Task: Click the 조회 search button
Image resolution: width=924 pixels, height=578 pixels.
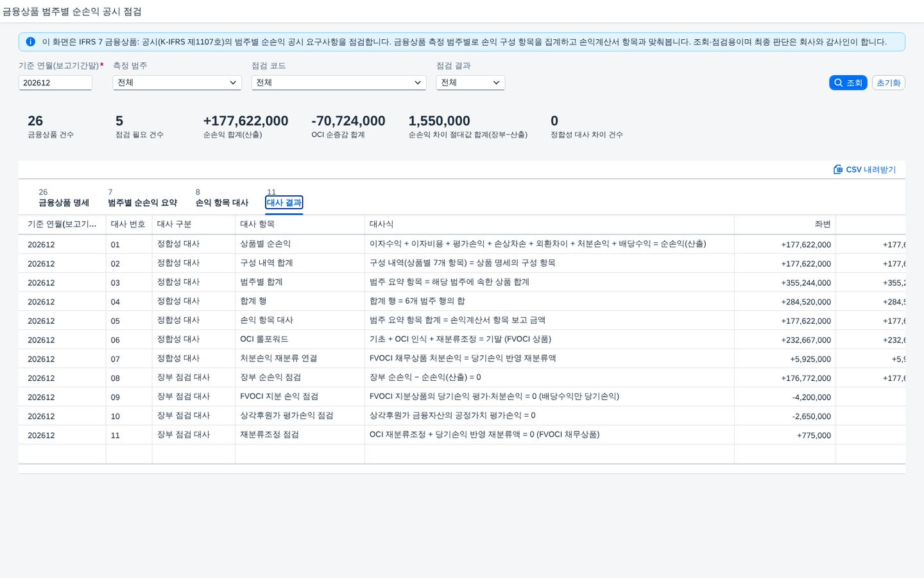Action: pyautogui.click(x=848, y=82)
